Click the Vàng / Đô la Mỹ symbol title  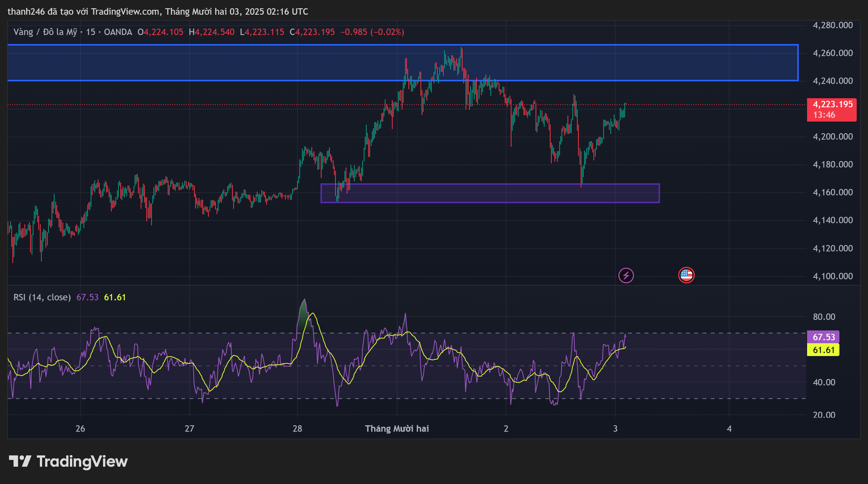[45, 32]
